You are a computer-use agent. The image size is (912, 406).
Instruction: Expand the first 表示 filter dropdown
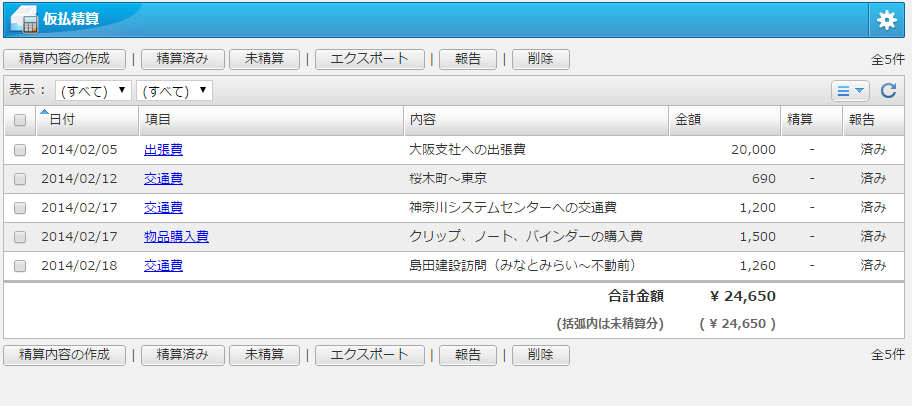[94, 91]
